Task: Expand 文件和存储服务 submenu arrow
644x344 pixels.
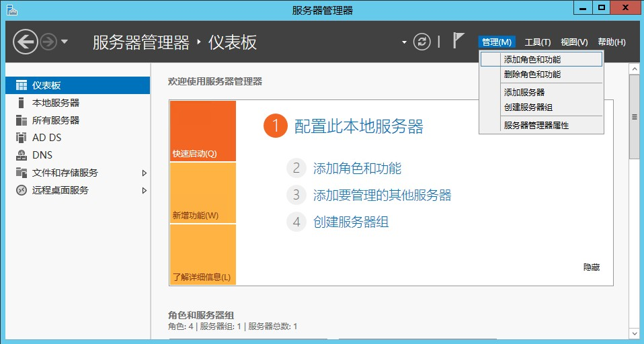Action: pos(144,173)
